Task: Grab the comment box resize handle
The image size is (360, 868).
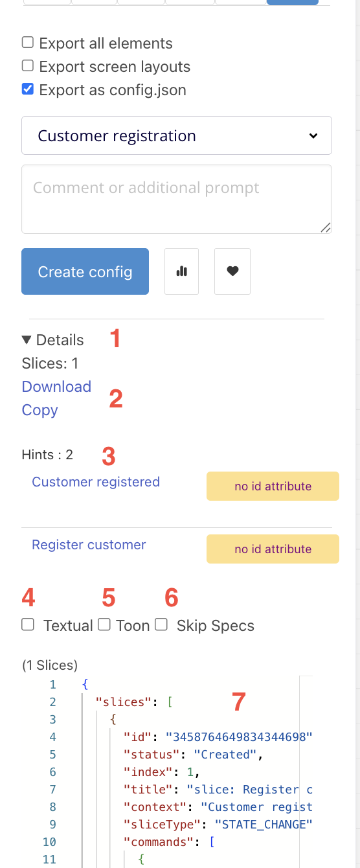Action: click(326, 227)
